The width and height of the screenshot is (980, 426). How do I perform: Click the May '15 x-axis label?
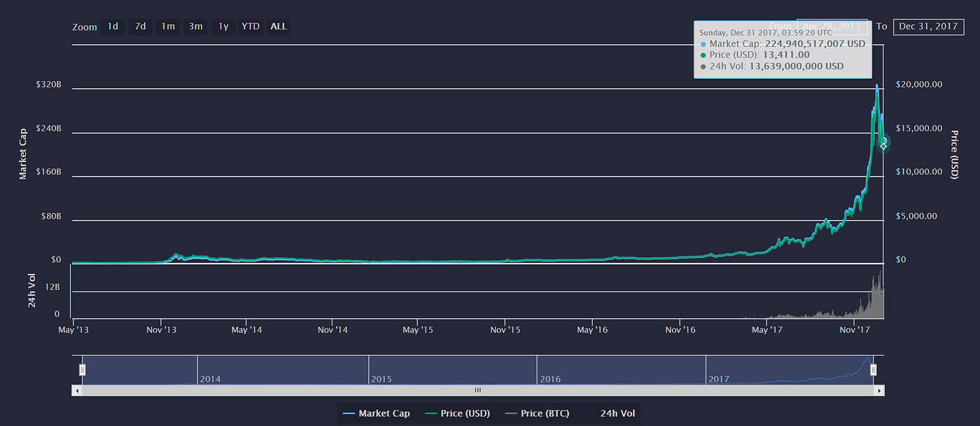(x=418, y=329)
